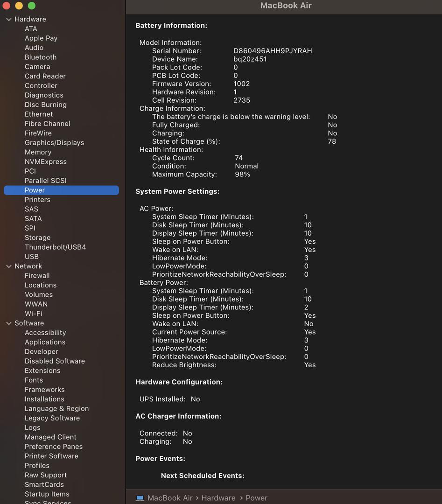442x504 pixels.
Task: Open the SPI entry
Action: click(30, 228)
